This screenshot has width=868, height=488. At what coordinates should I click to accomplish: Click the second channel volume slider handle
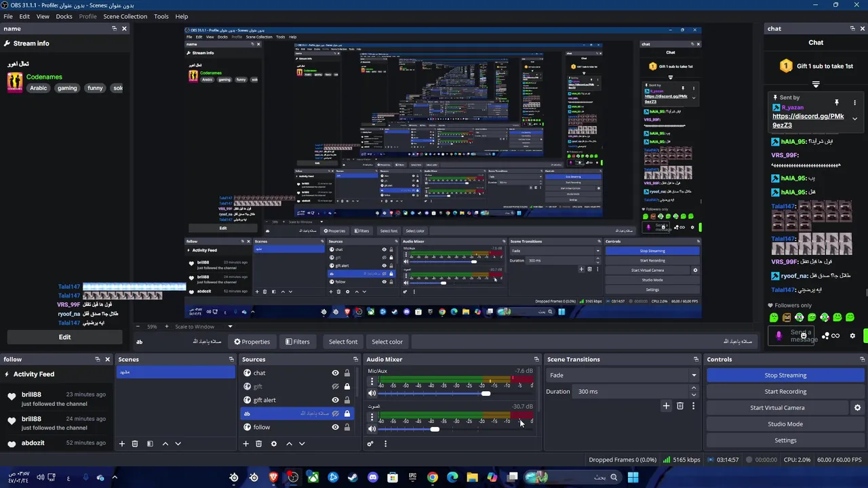click(435, 429)
